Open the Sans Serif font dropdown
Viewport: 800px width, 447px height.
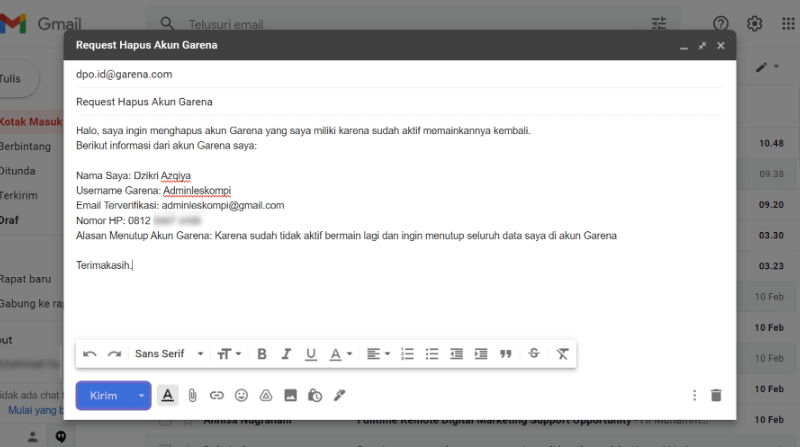coord(169,354)
